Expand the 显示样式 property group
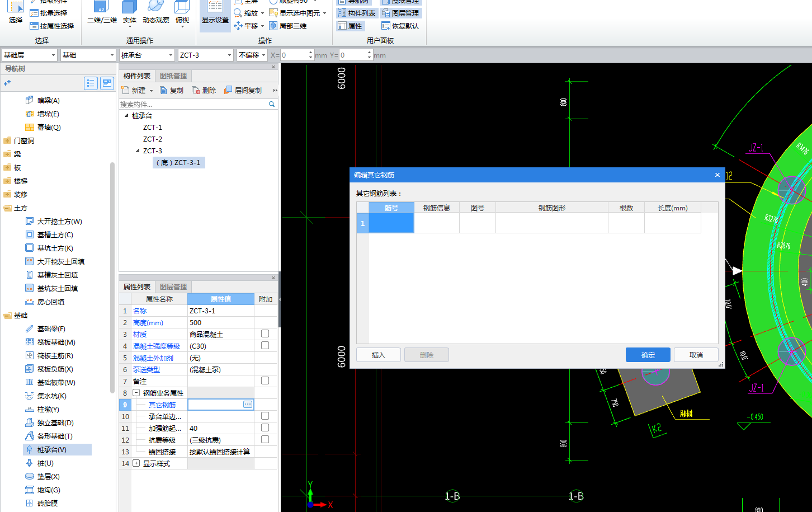The height and width of the screenshot is (512, 812). click(x=136, y=463)
